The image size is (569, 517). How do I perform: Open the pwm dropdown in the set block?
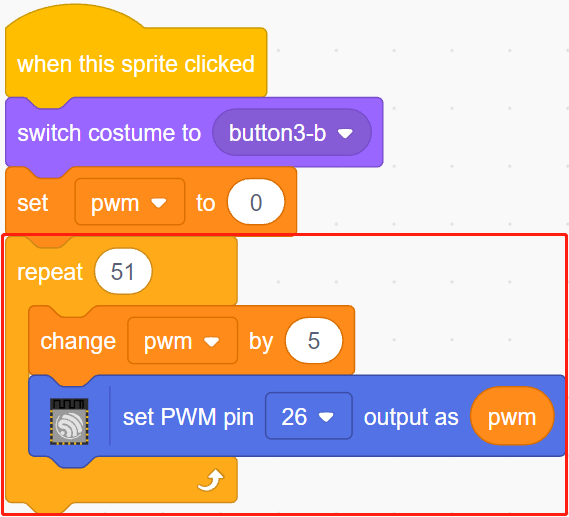[130, 202]
